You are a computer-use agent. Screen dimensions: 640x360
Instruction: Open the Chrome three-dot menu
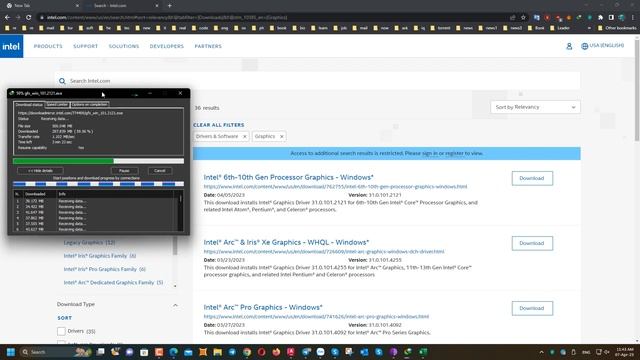coord(632,18)
